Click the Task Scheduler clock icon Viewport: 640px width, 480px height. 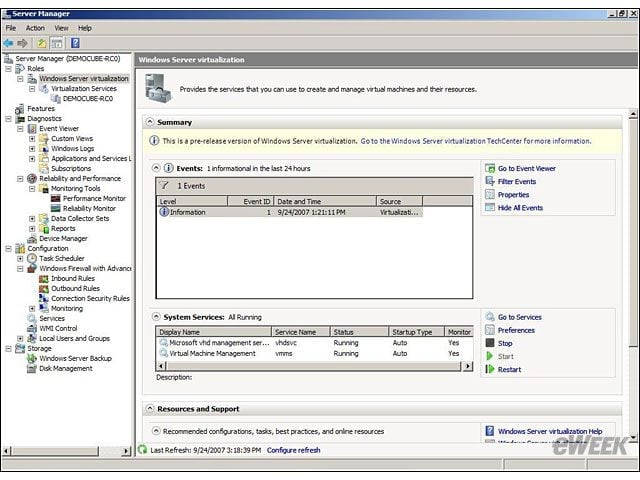pos(32,258)
